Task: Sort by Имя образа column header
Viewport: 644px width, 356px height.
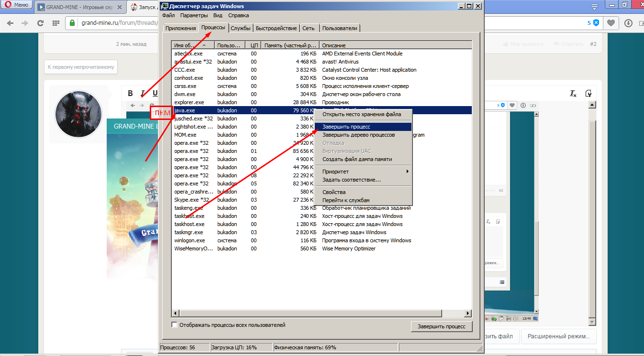Action: point(193,45)
